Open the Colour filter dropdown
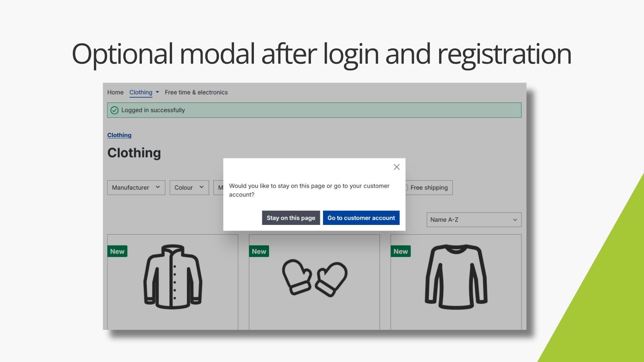Viewport: 644px width, 362px height. [x=189, y=188]
